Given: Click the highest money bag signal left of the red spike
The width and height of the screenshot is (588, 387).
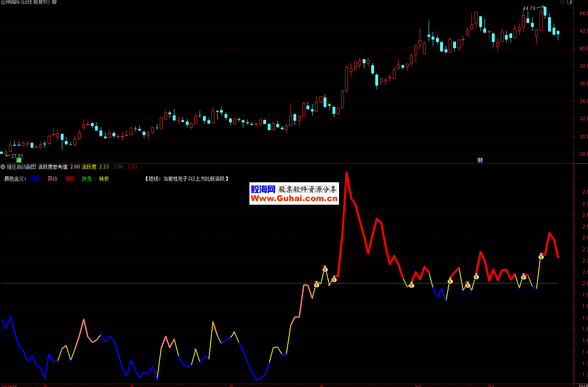Looking at the screenshot, I should click(x=325, y=269).
